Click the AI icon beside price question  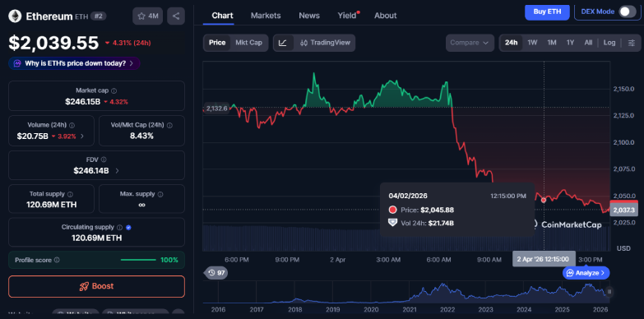pyautogui.click(x=17, y=63)
